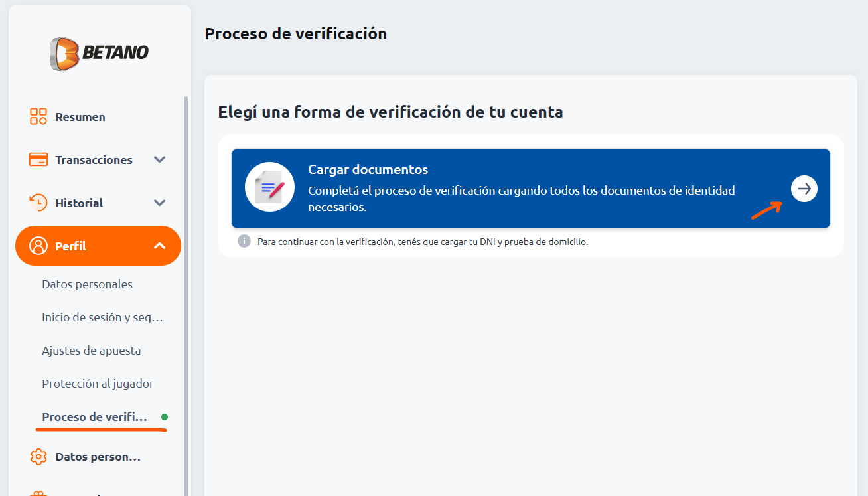Collapse the Perfil section chevron
The width and height of the screenshot is (868, 496).
click(x=159, y=246)
